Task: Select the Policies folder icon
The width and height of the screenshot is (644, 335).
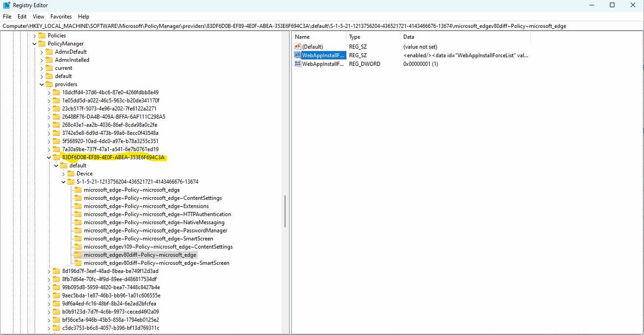Action: (42, 36)
